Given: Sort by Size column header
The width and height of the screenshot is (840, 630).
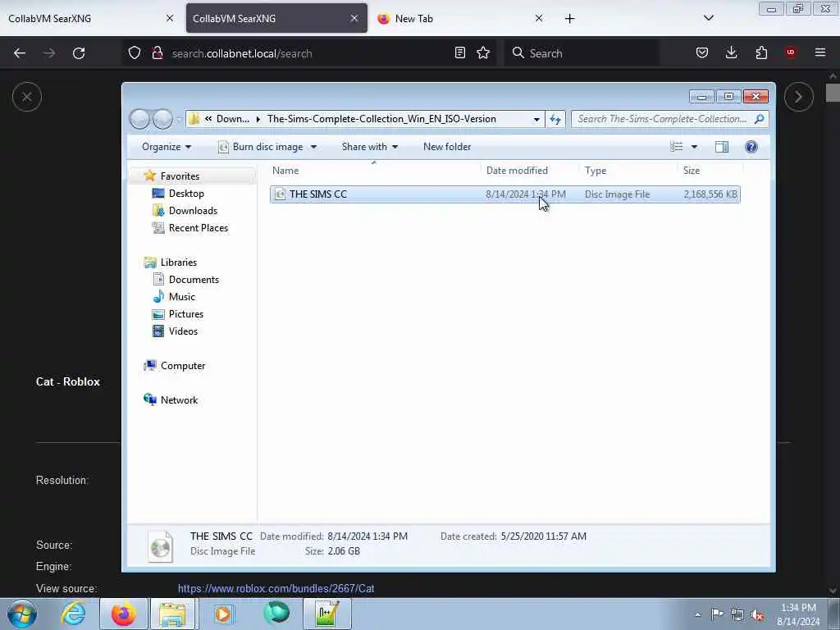Looking at the screenshot, I should click(x=710, y=171).
